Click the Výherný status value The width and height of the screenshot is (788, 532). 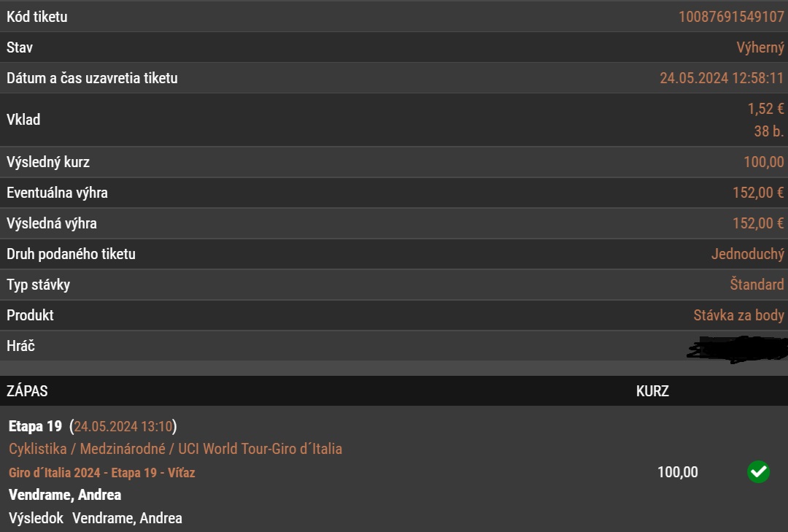click(x=760, y=47)
